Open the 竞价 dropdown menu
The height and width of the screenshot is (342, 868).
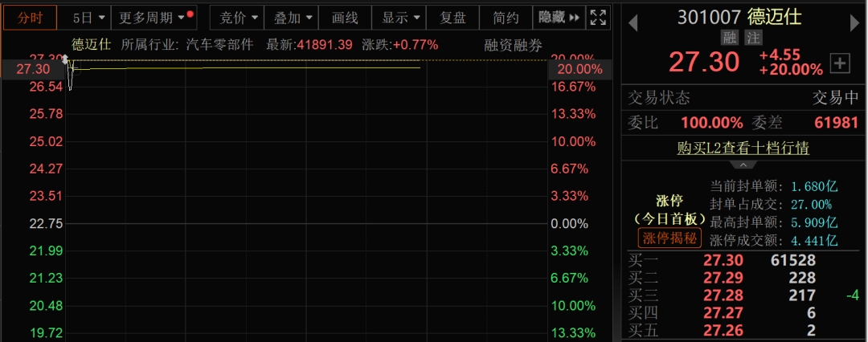point(237,18)
